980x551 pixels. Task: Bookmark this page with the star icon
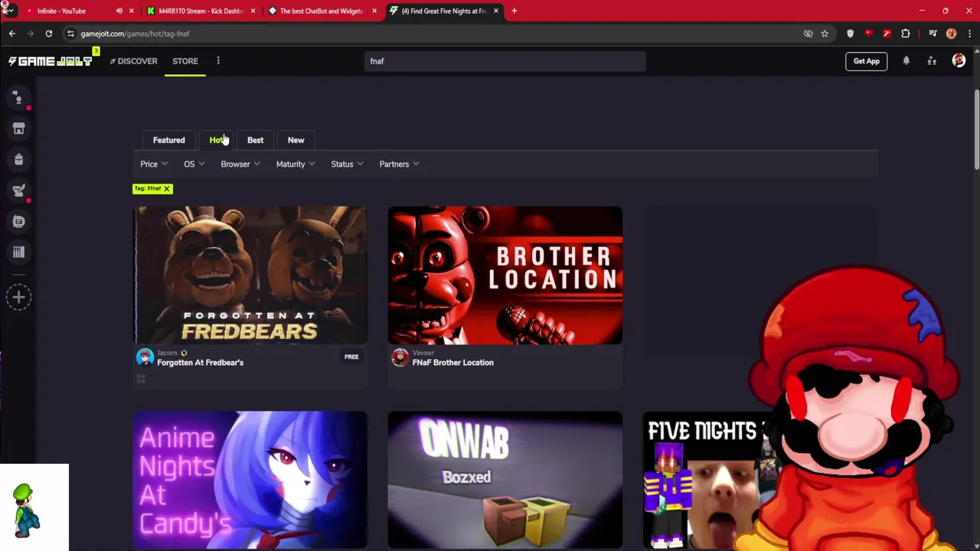pos(825,34)
